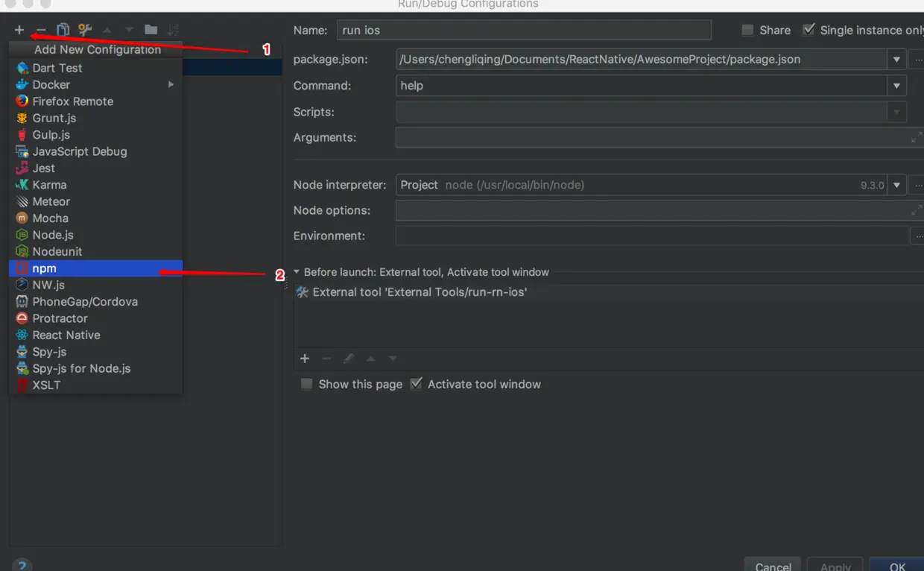Click the Move Down arrow in the configurations toolbar
The height and width of the screenshot is (571, 924).
[x=129, y=30]
